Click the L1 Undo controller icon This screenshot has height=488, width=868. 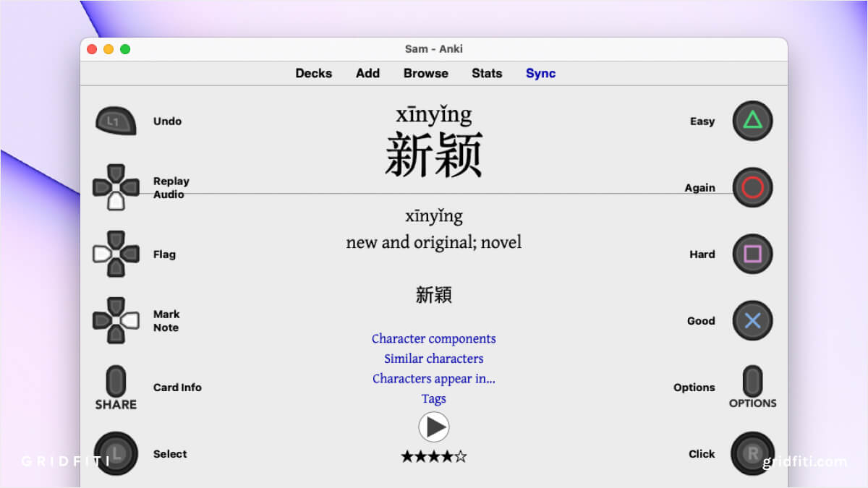pyautogui.click(x=116, y=121)
